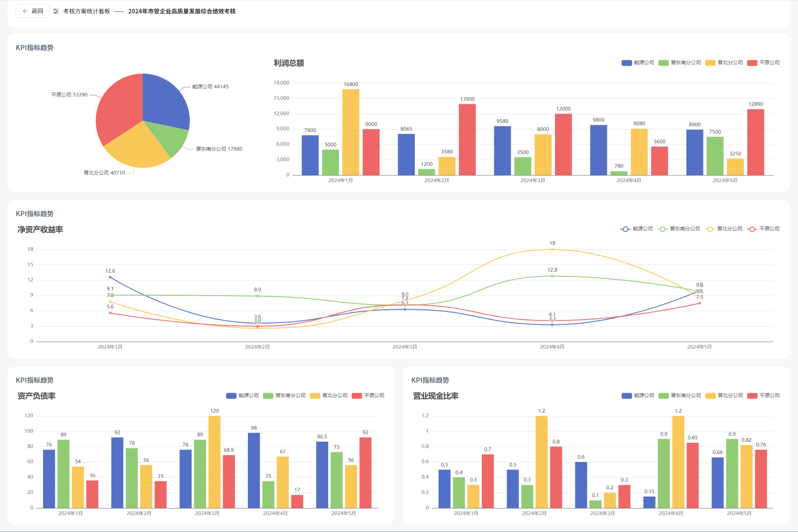Toggle 能源公司 legend in 利润总额 chart
This screenshot has height=532, width=798.
(x=638, y=63)
